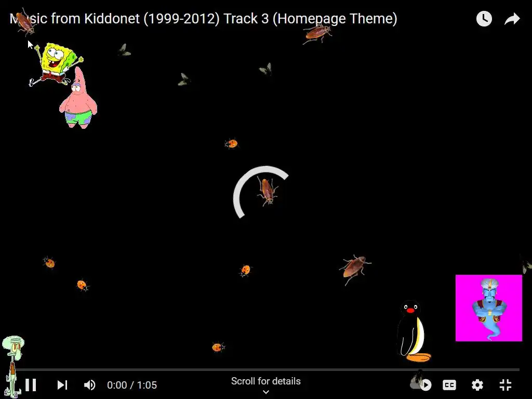Click the SpongeBob desktop character

56,64
